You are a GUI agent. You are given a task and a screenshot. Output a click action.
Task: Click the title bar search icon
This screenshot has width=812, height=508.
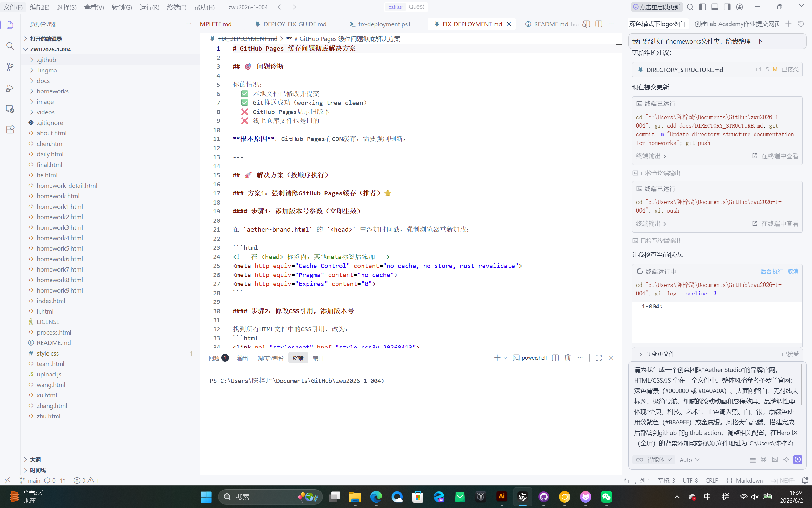690,7
